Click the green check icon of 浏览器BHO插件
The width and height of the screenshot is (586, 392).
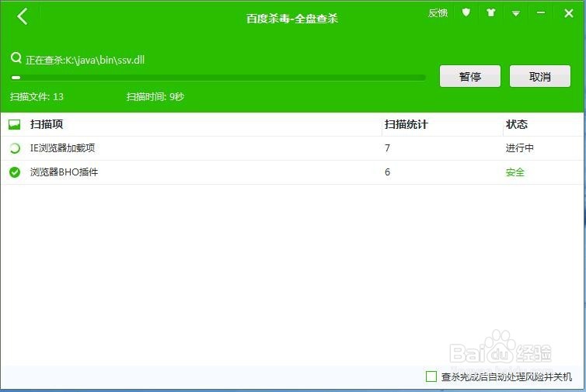(x=15, y=172)
